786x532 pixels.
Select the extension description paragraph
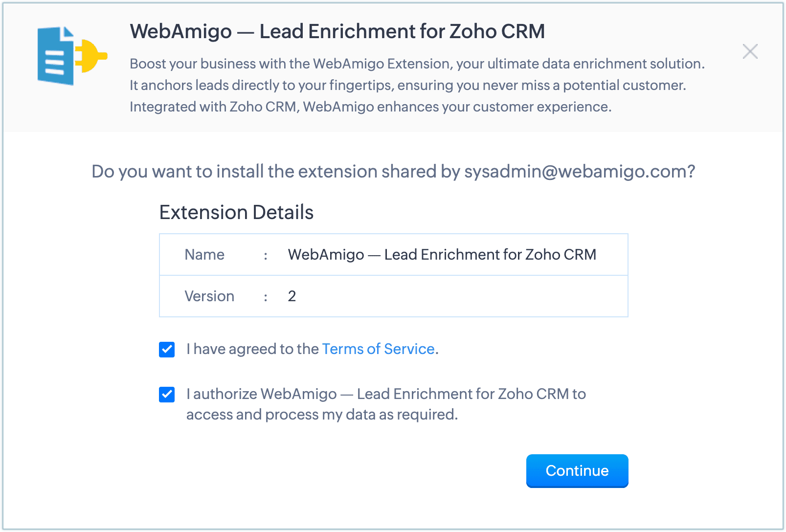point(417,85)
